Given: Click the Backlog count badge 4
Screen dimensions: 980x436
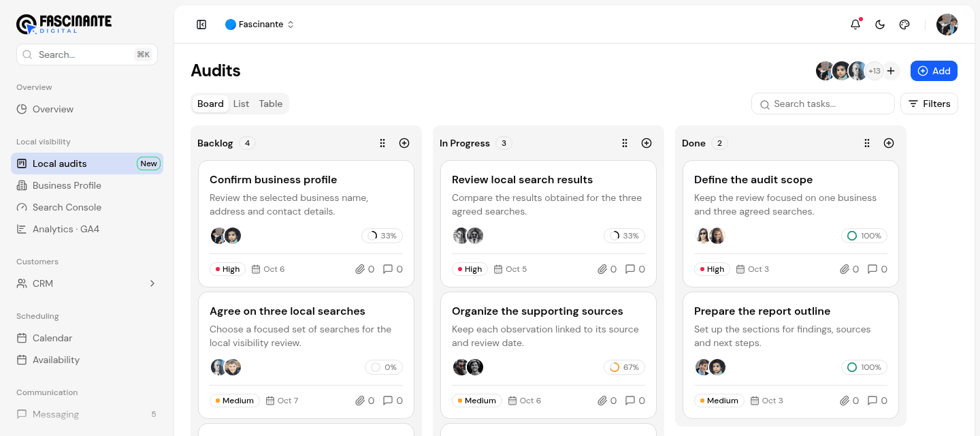Looking at the screenshot, I should (247, 143).
